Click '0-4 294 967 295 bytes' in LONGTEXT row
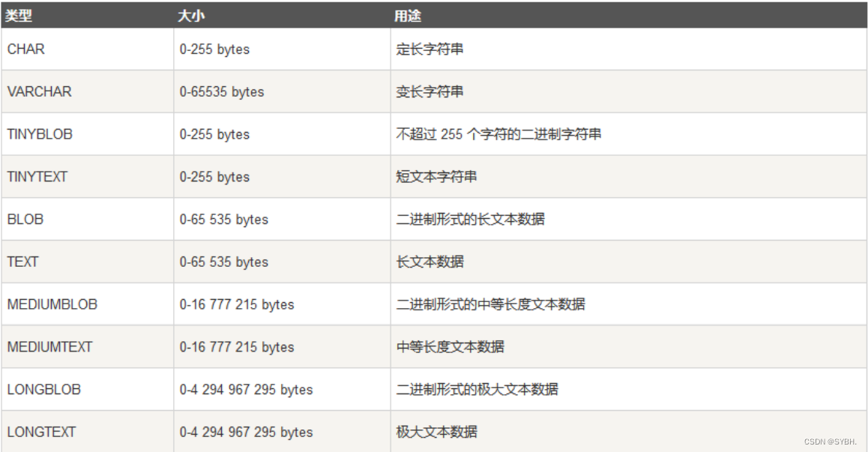This screenshot has height=452, width=868. [x=246, y=432]
